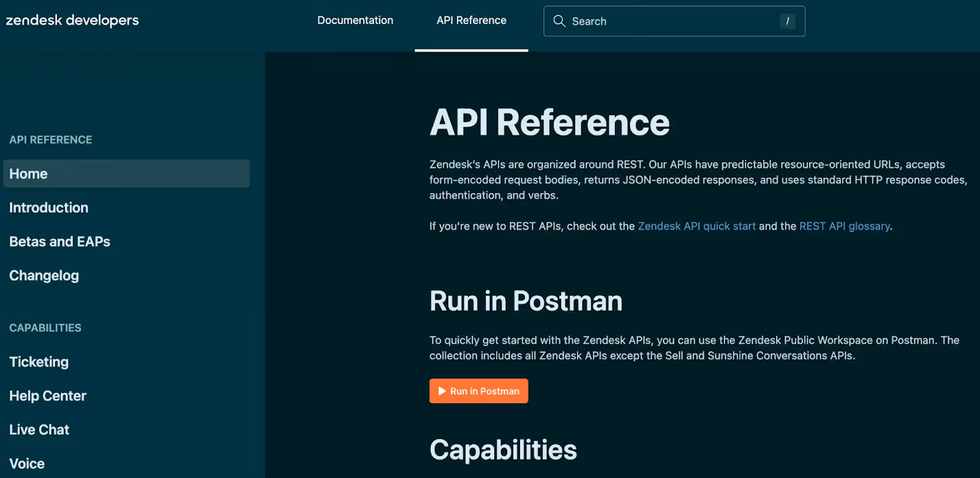Image resolution: width=980 pixels, height=478 pixels.
Task: Click the paragraph starting "Zendesk's APIs are organized"
Action: (698, 180)
